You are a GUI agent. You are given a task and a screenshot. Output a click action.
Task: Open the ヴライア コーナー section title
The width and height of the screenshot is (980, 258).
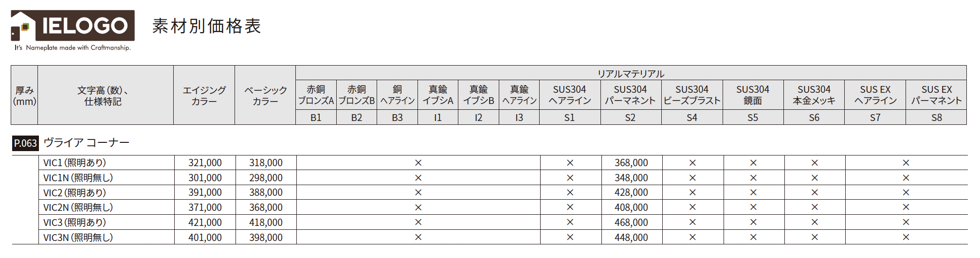point(87,142)
